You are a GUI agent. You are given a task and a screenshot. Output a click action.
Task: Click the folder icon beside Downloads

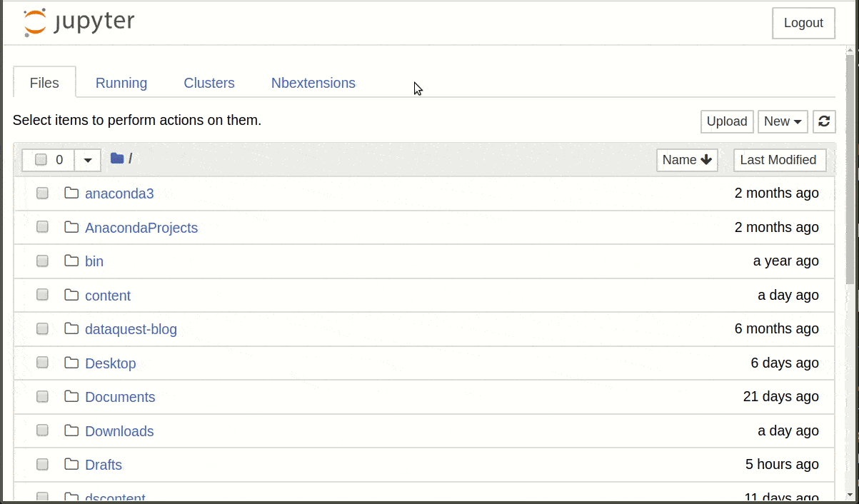[x=71, y=430]
